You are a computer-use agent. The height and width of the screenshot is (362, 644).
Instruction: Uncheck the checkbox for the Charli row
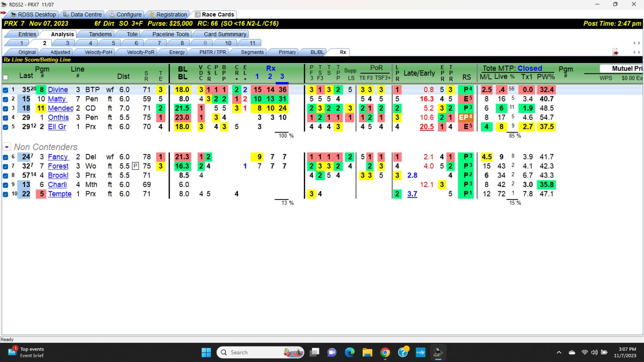pos(6,185)
